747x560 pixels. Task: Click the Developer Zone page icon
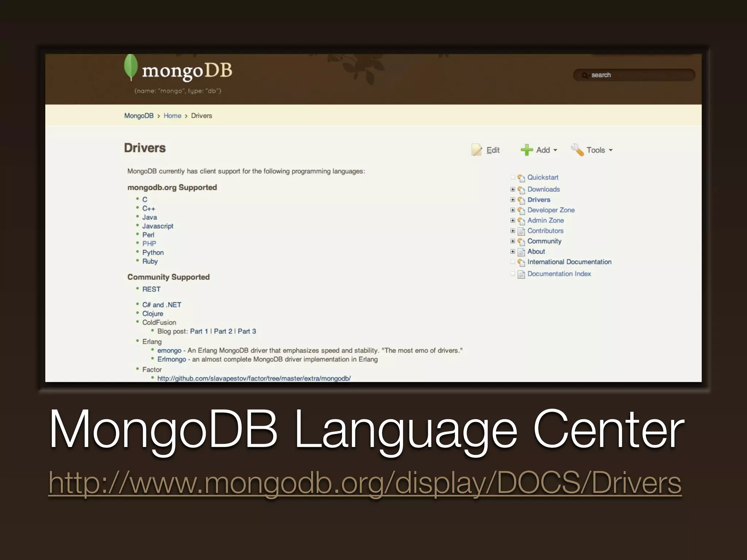(x=521, y=210)
